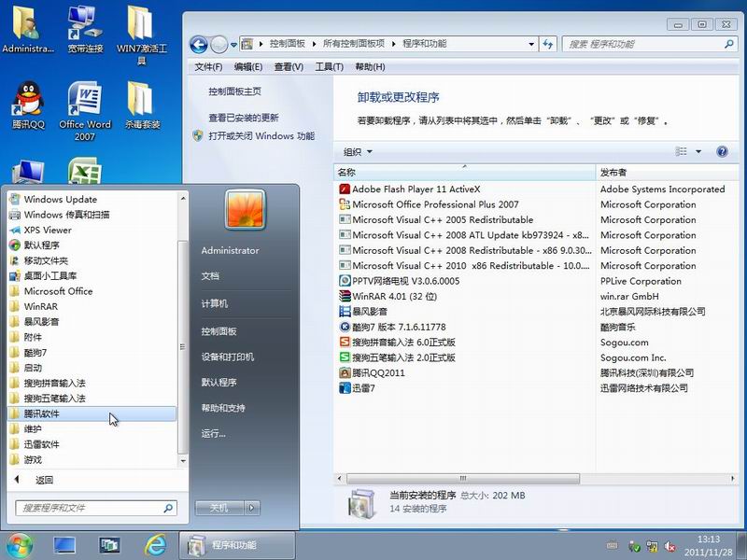The image size is (747, 560).
Task: Click 打开或关闭 Windows 功能 link
Action: 261,136
